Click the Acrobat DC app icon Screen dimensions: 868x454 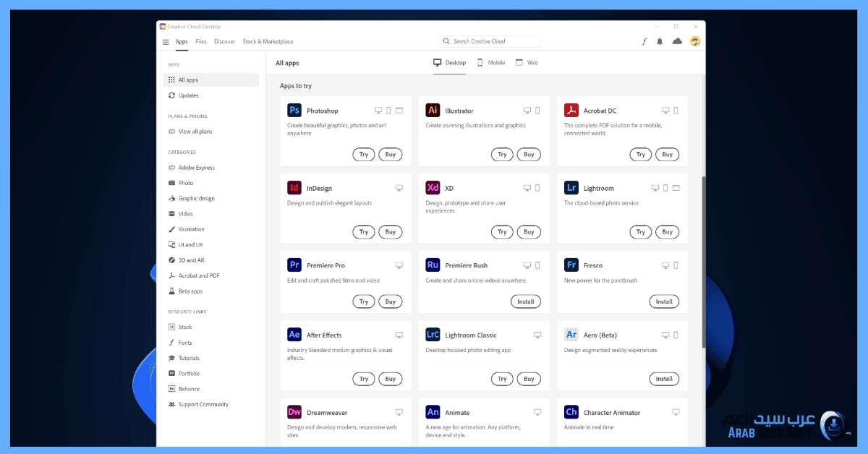click(571, 111)
